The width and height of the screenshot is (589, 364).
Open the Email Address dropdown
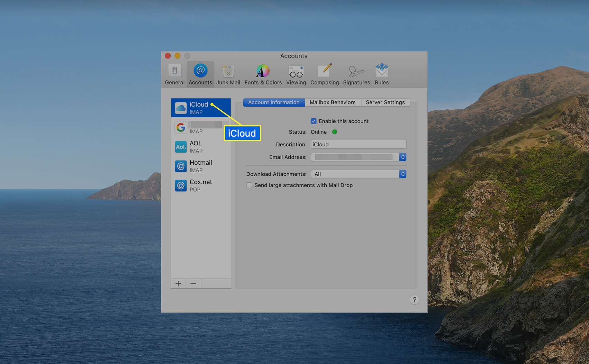359,157
